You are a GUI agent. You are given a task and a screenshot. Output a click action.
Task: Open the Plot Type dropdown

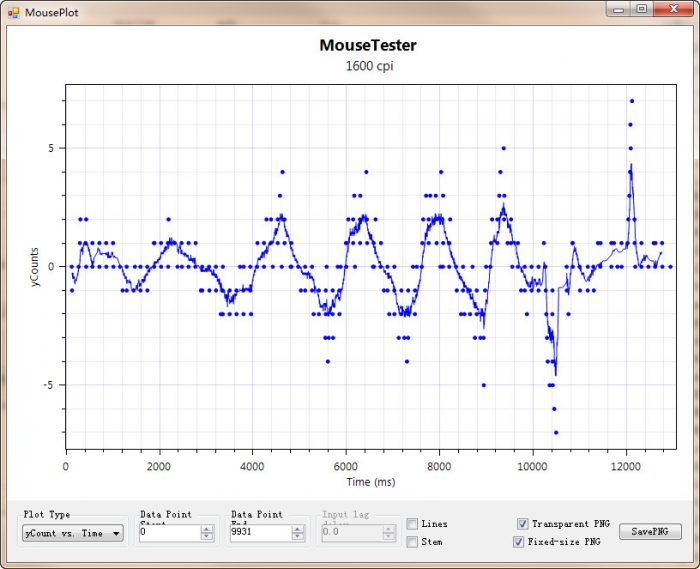click(73, 533)
